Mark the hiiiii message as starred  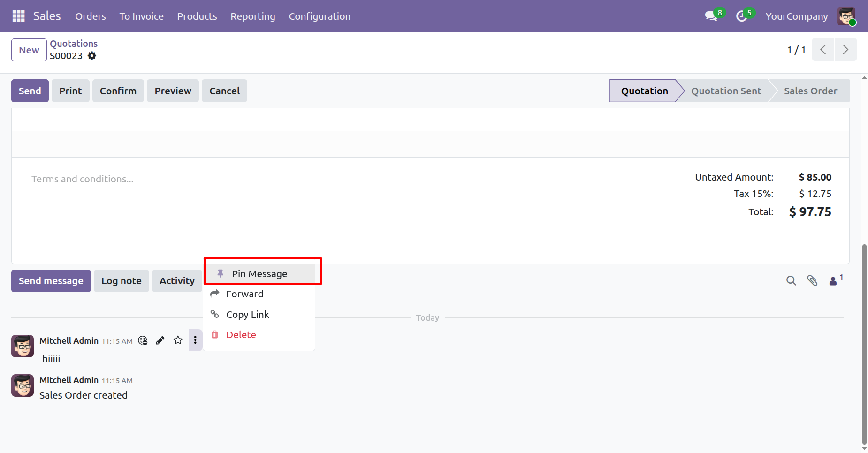[178, 340]
